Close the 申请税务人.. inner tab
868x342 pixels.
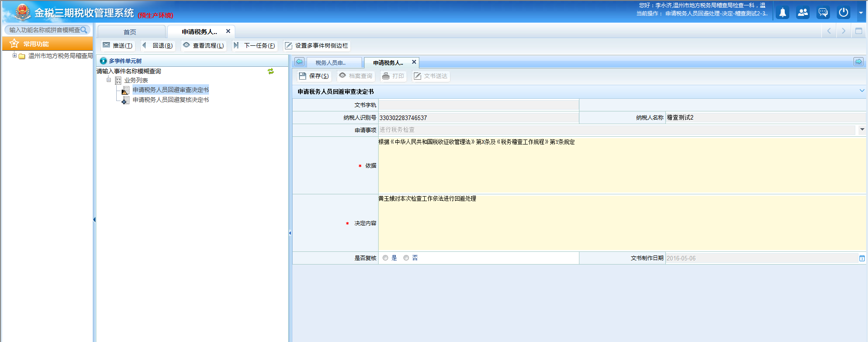coord(414,62)
